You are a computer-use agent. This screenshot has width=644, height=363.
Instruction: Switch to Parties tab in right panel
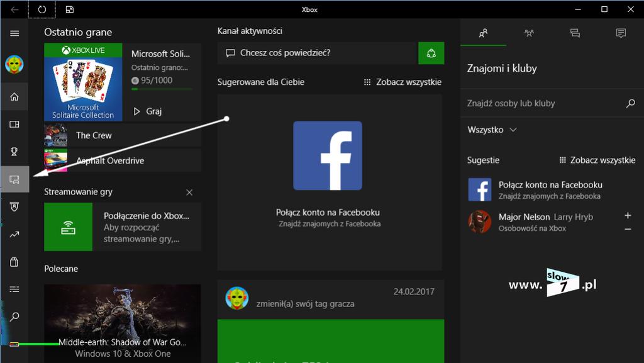pos(530,33)
